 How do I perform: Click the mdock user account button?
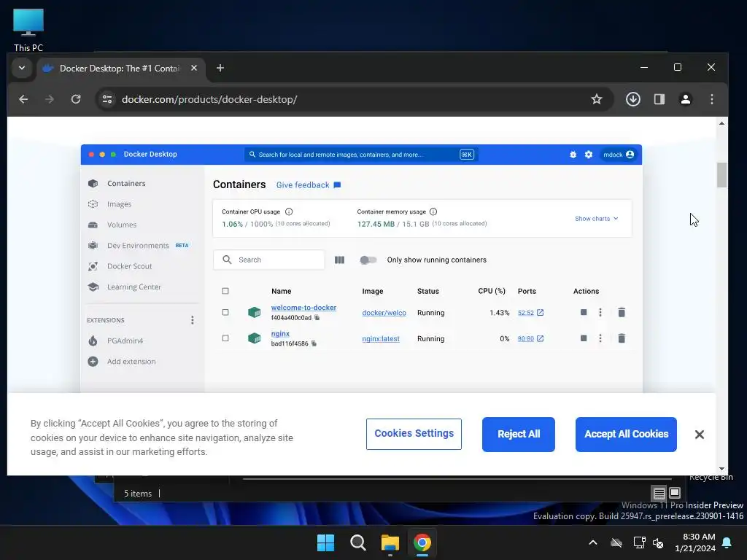point(619,155)
